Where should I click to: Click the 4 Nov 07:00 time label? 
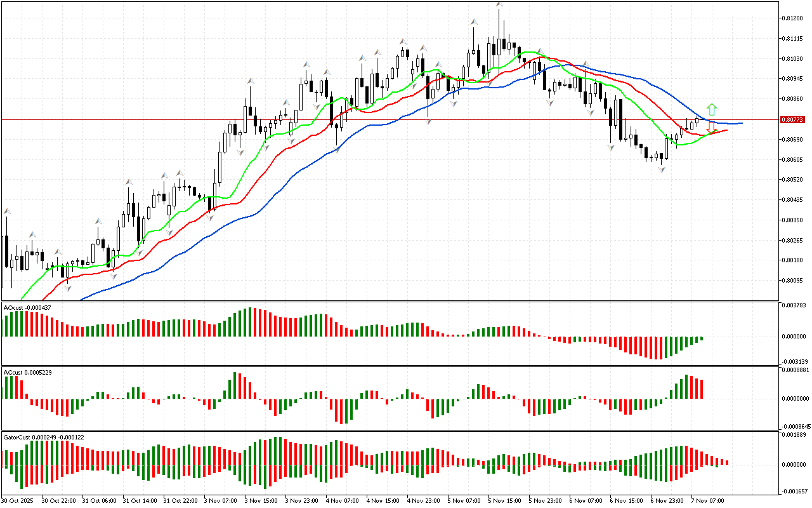click(343, 500)
